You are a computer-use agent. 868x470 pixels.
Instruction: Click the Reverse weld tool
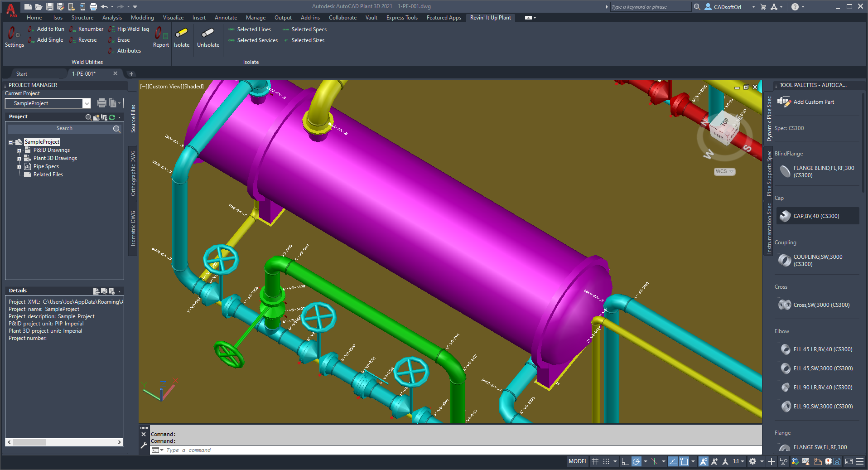pyautogui.click(x=83, y=40)
